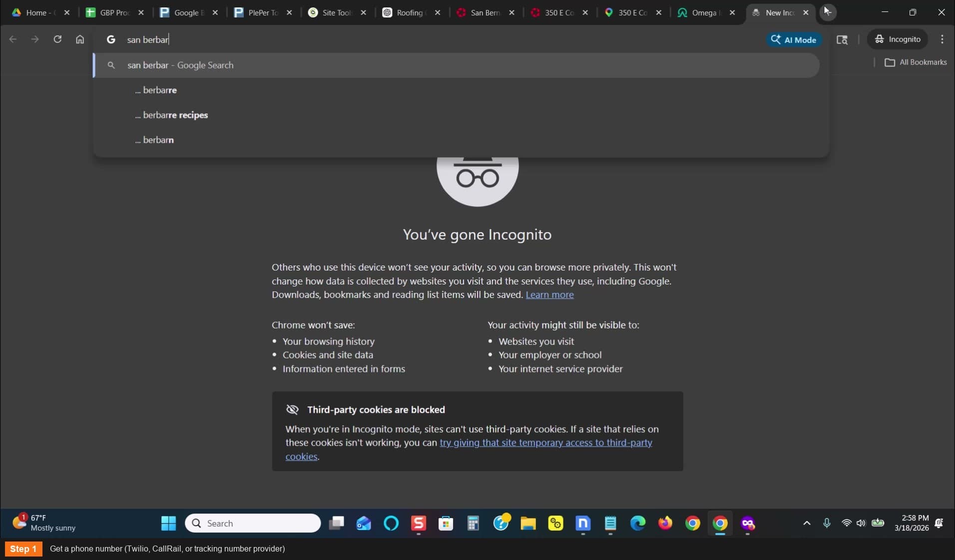Expand the system tray hidden icons chevron
955x560 pixels.
807,523
